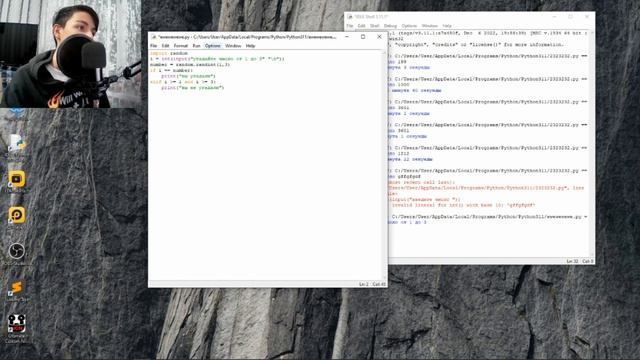Click the first print line under if
640x360 pixels.
click(x=188, y=76)
